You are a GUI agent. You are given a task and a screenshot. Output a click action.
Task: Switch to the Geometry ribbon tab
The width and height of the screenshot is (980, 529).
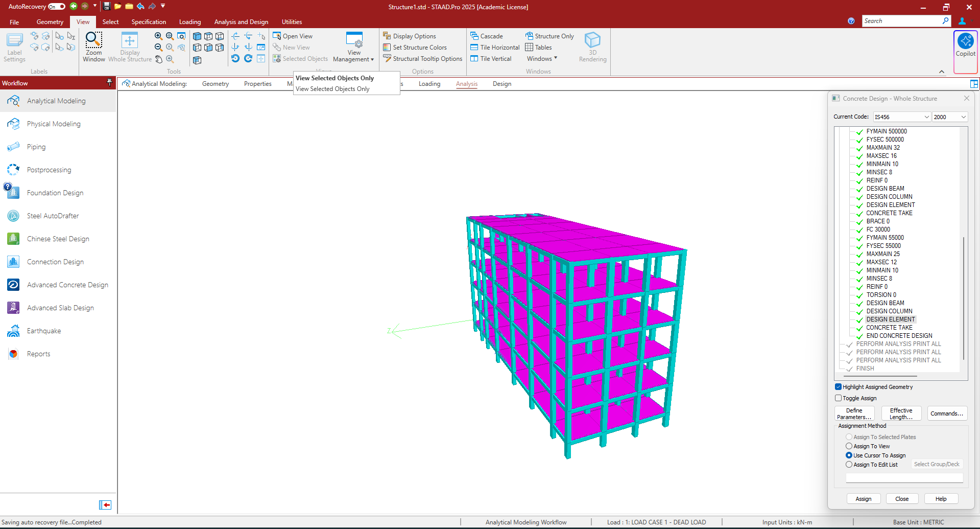[50, 22]
